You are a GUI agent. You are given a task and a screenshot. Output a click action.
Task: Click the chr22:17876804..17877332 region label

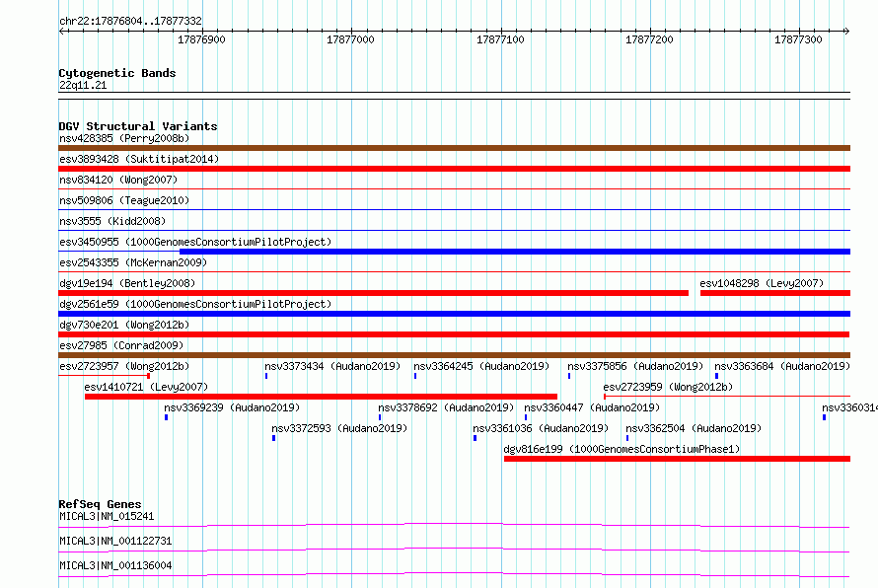130,21
